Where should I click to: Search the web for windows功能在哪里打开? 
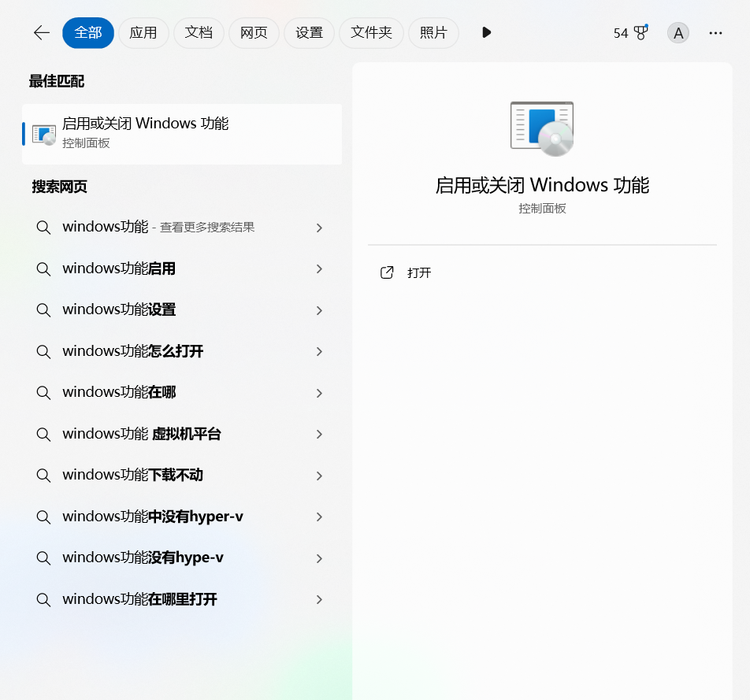(x=140, y=599)
